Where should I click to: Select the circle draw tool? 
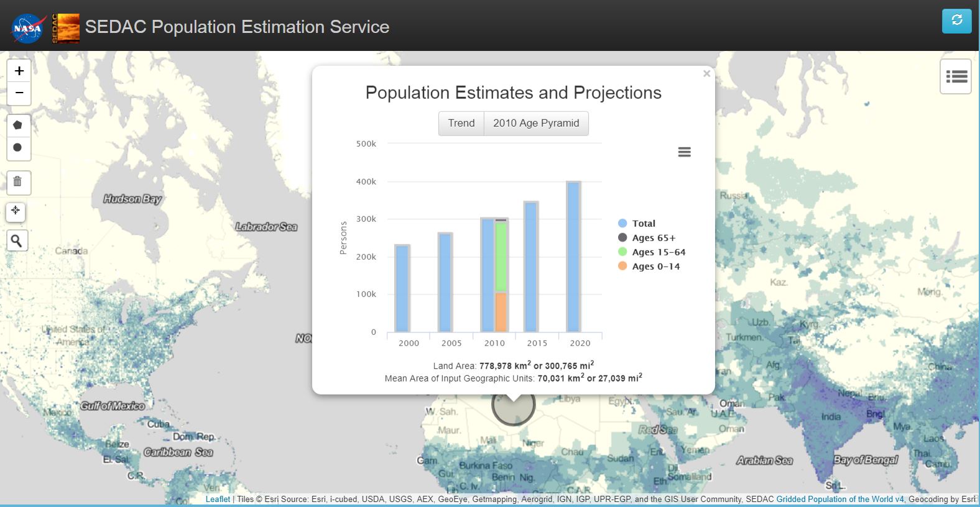coord(18,147)
